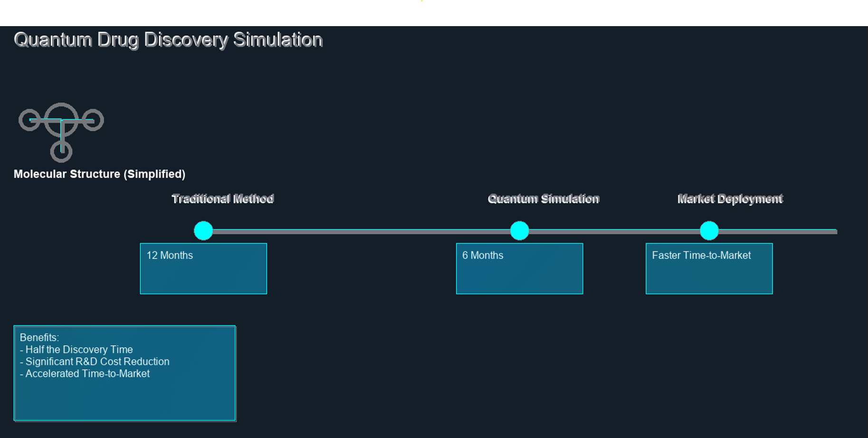
Task: Select the Quantum Simulation timeline marker dot
Action: click(x=519, y=231)
